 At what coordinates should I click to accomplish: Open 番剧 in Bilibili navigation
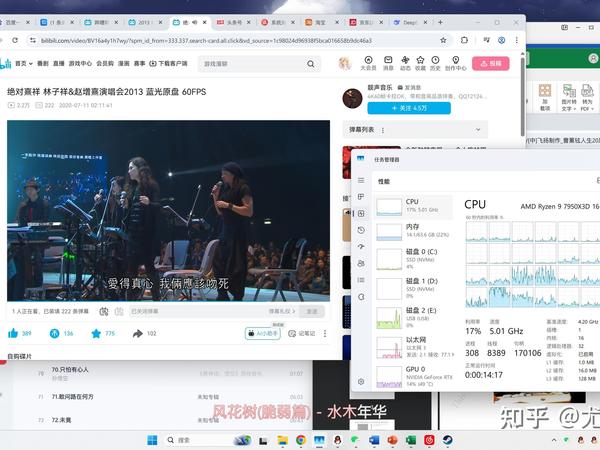(42, 64)
